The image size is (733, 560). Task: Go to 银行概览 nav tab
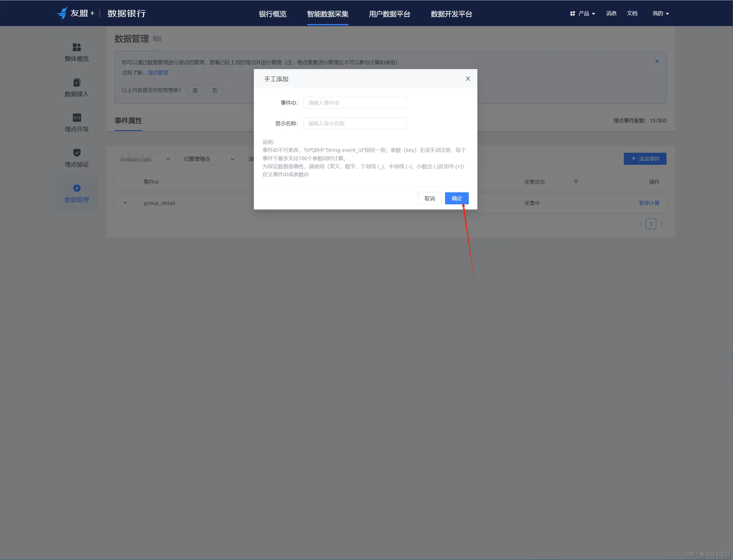[272, 14]
